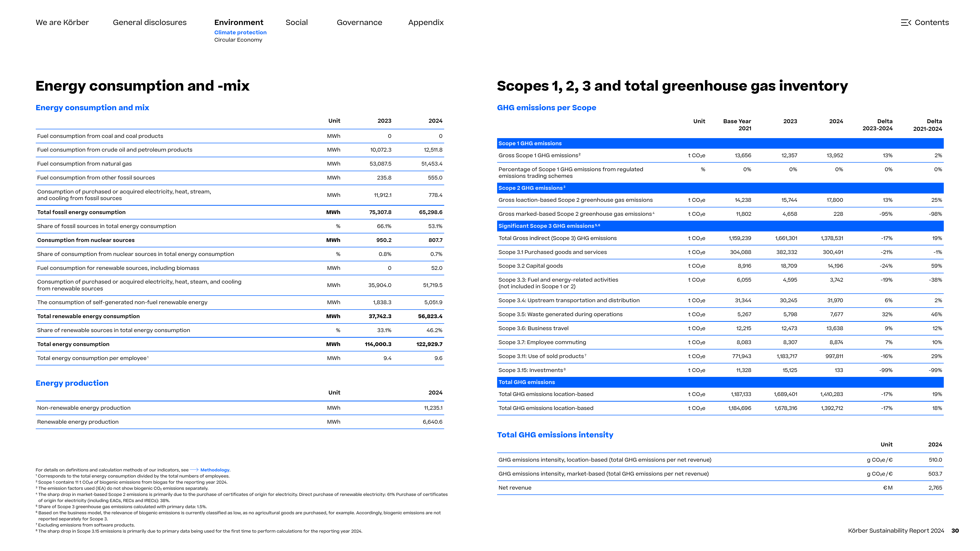Screen dimensions: 980x551
Task: Click the total energy value 122,929.7
Action: click(x=429, y=344)
